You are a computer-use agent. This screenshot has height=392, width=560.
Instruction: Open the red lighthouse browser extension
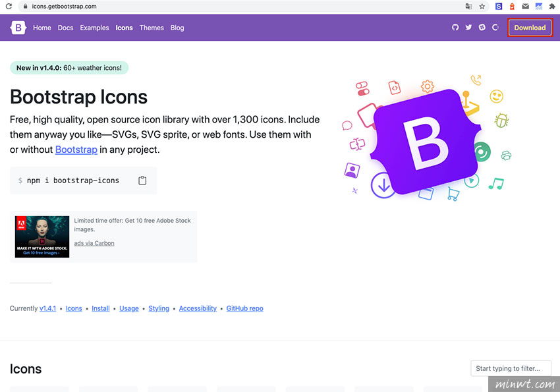coord(512,6)
